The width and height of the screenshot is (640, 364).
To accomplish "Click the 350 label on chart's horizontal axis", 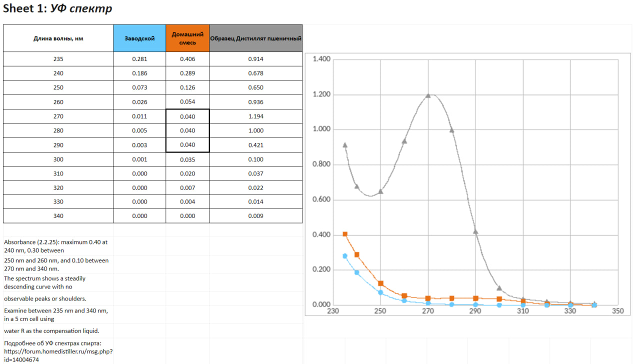I will click(x=617, y=310).
